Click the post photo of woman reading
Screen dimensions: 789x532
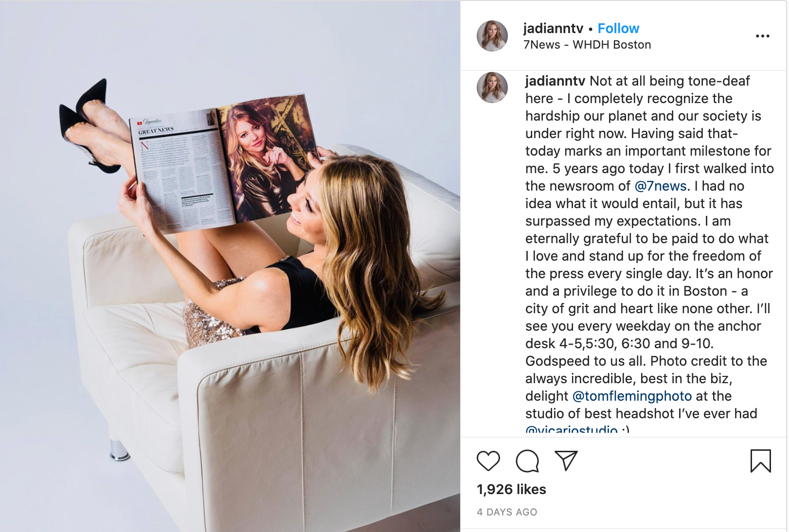point(230,266)
